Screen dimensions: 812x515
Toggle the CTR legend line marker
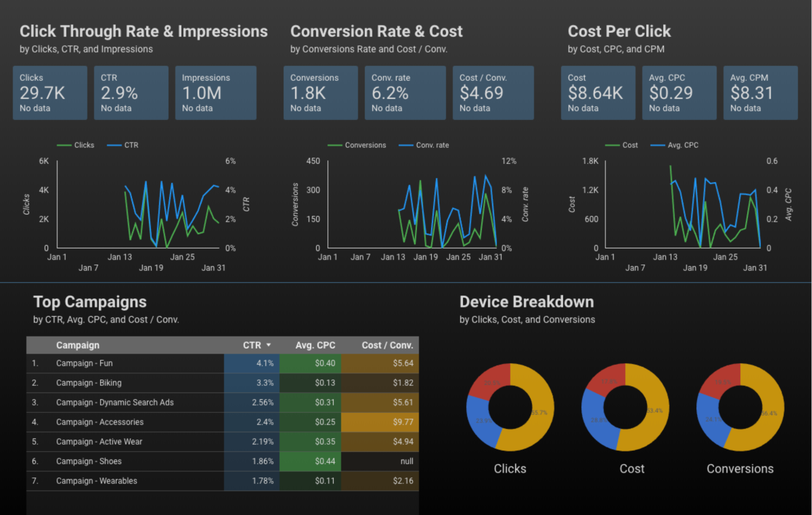[x=114, y=145]
